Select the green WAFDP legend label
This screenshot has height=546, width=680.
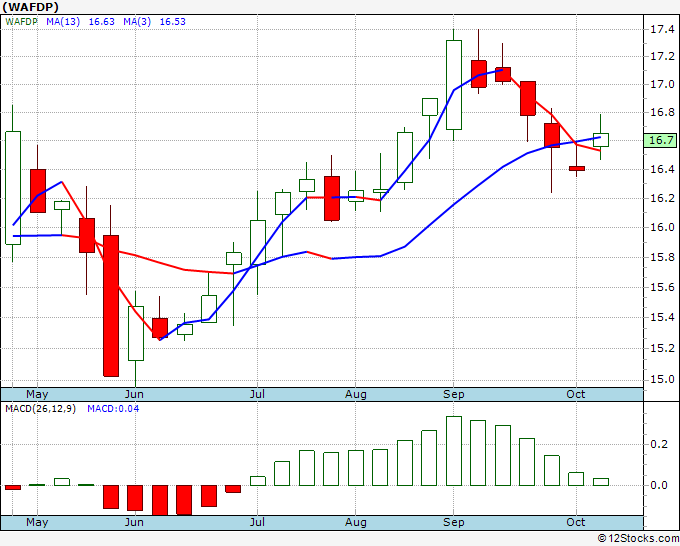click(21, 22)
